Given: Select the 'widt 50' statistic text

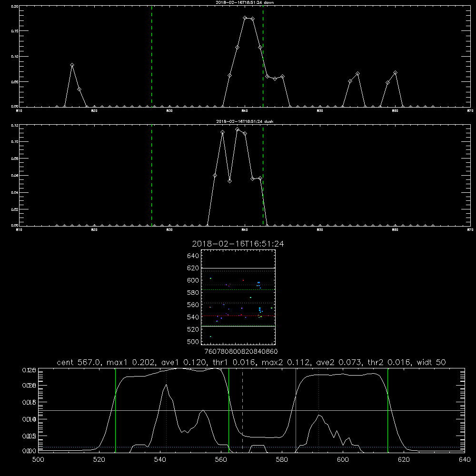Looking at the screenshot, I should [431, 362].
